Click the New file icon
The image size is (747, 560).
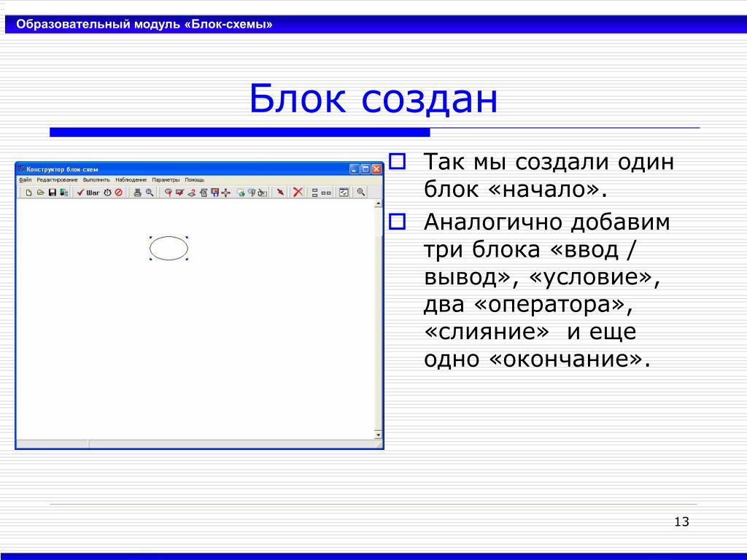pyautogui.click(x=28, y=192)
